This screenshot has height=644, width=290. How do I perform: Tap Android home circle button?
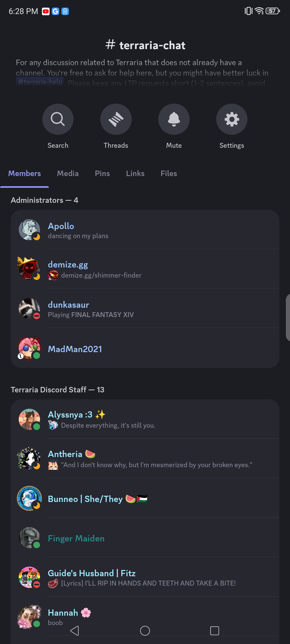pos(145,630)
